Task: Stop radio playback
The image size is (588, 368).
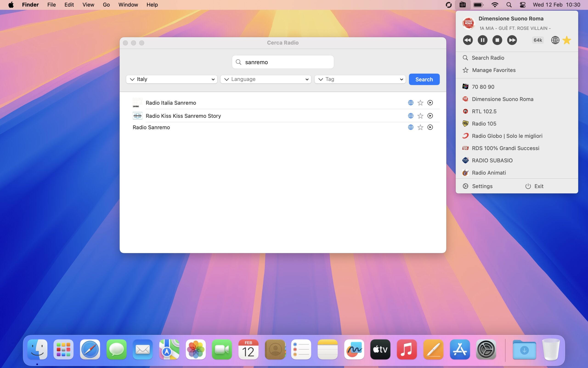Action: 497,40
